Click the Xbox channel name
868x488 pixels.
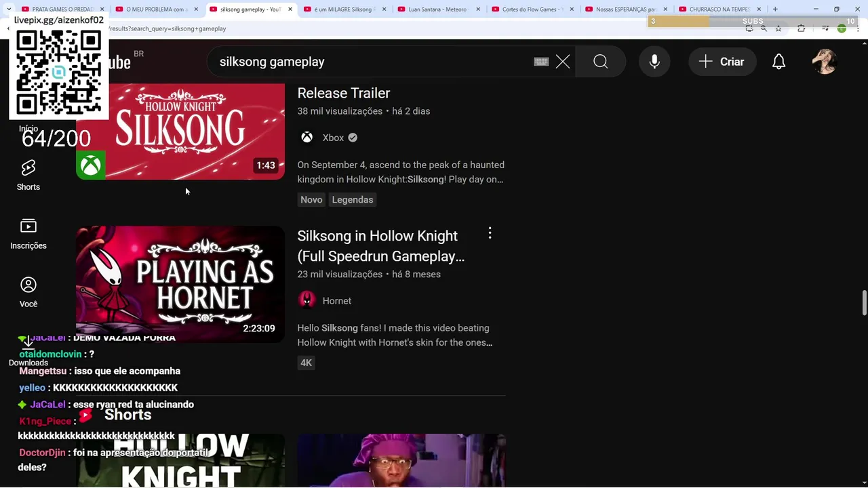pyautogui.click(x=333, y=138)
